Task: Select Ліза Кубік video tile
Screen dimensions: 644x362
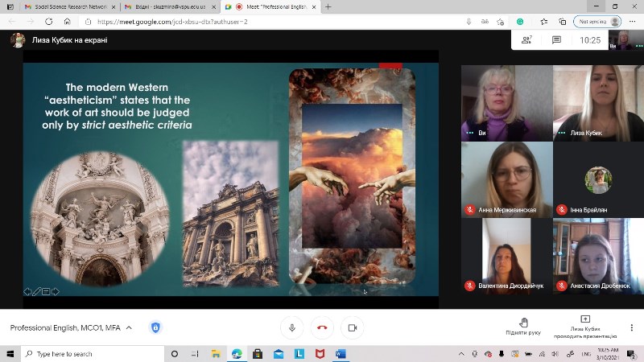Action: tap(598, 103)
